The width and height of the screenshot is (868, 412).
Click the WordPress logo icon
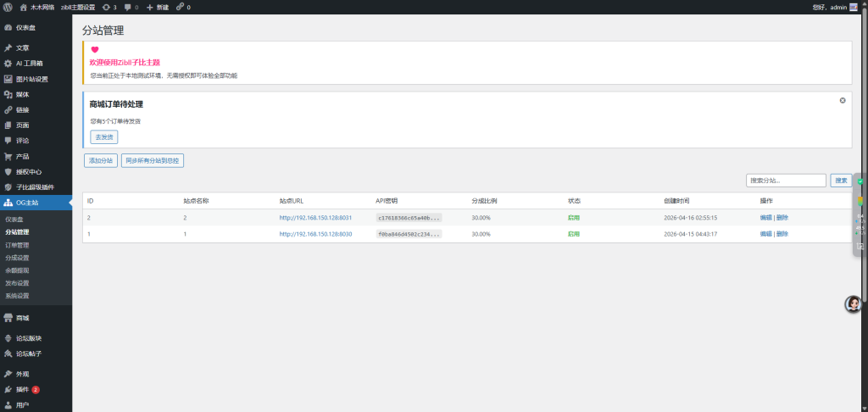[8, 7]
